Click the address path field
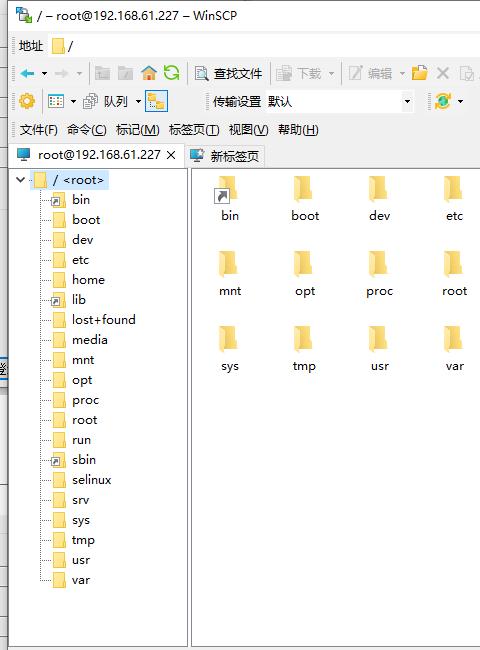480x650 pixels. click(x=265, y=46)
